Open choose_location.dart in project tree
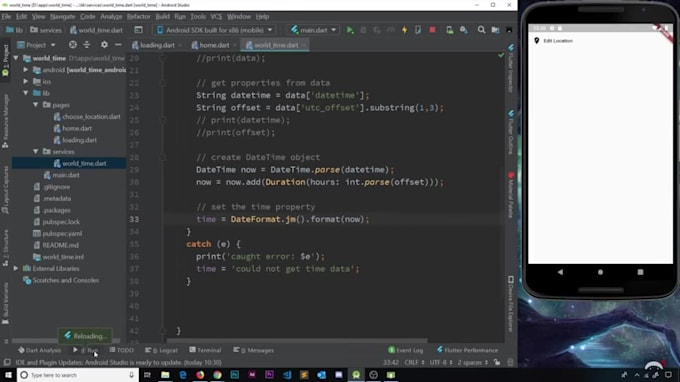The image size is (680, 382). pyautogui.click(x=91, y=117)
